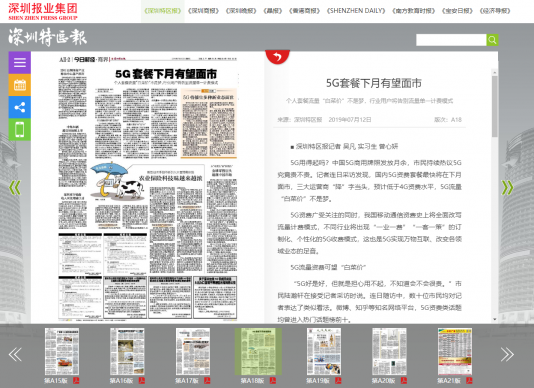Download PDF for 第A20版
Viewport: 534px width, 388px height.
tap(404, 381)
